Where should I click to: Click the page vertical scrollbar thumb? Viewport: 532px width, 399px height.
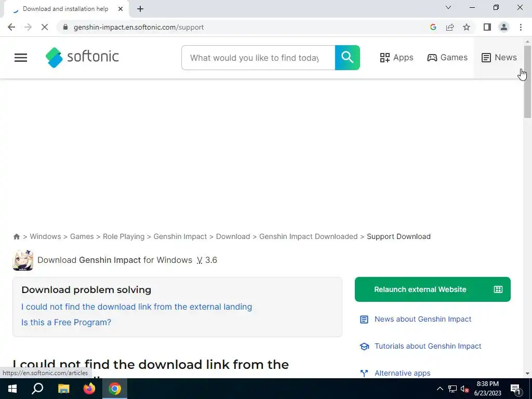pyautogui.click(x=527, y=82)
